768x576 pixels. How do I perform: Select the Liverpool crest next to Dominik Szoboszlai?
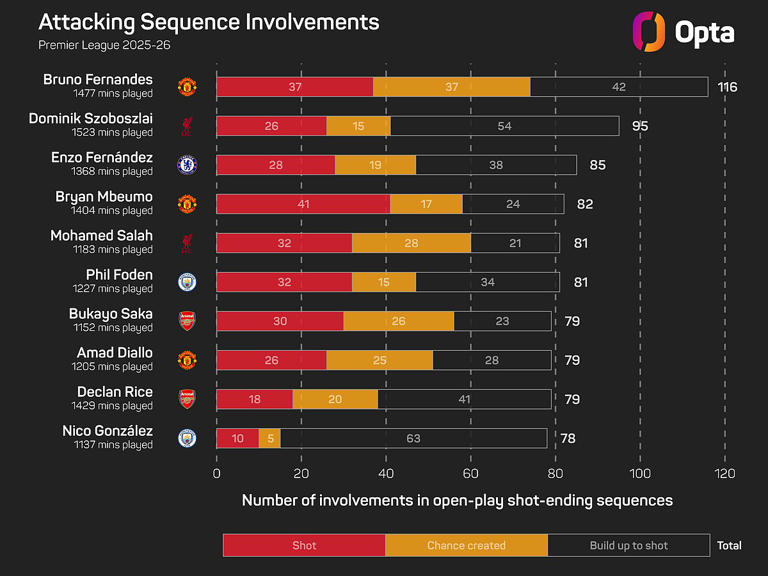point(186,126)
